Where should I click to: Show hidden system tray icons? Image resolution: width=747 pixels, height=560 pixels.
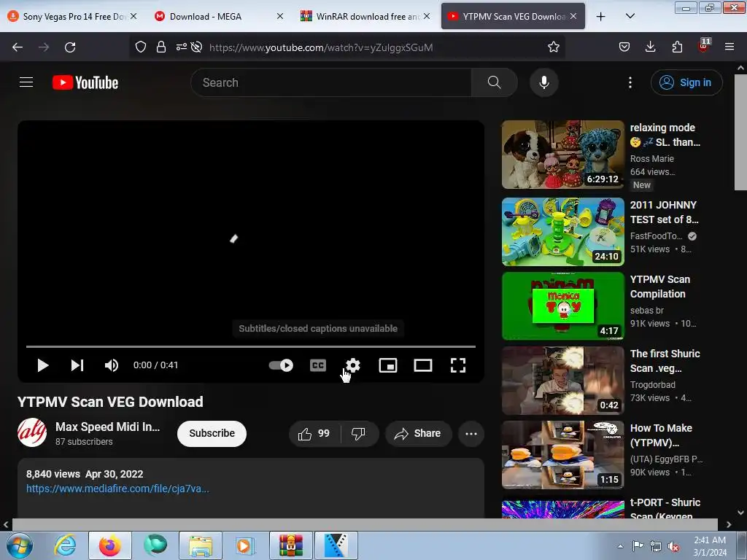pyautogui.click(x=620, y=546)
